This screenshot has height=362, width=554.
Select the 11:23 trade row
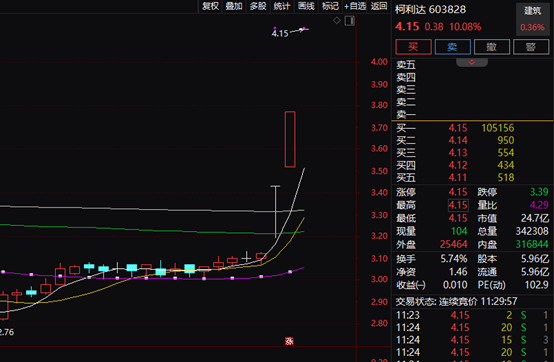472,315
